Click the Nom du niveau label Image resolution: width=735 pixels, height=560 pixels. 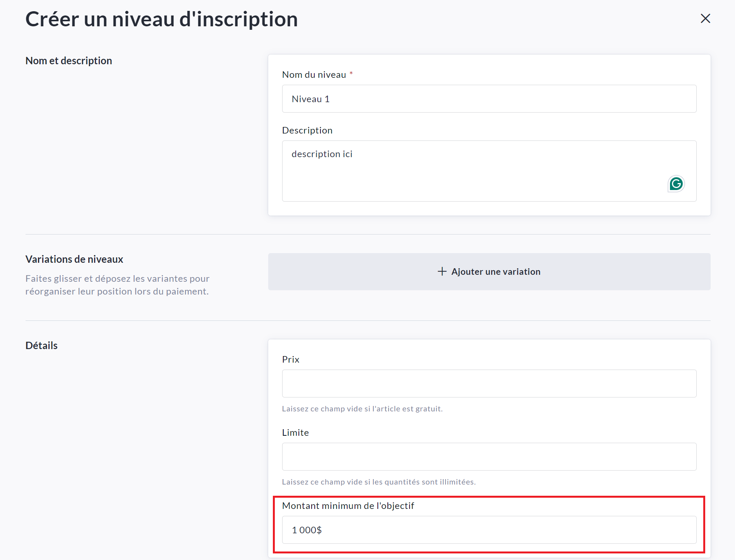(314, 75)
